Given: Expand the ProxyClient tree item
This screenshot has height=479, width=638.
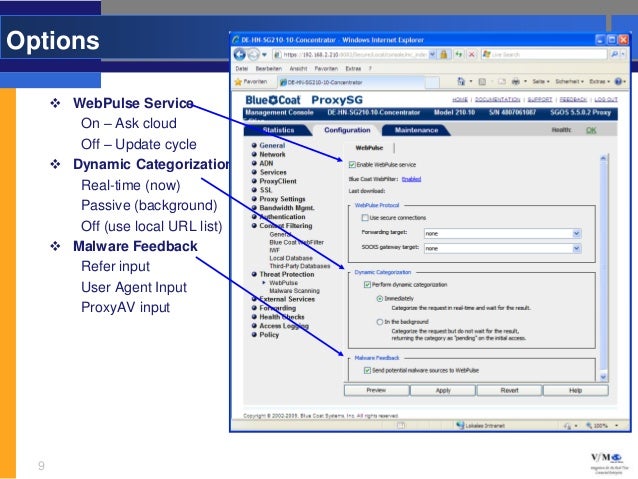Looking at the screenshot, I should click(x=278, y=181).
